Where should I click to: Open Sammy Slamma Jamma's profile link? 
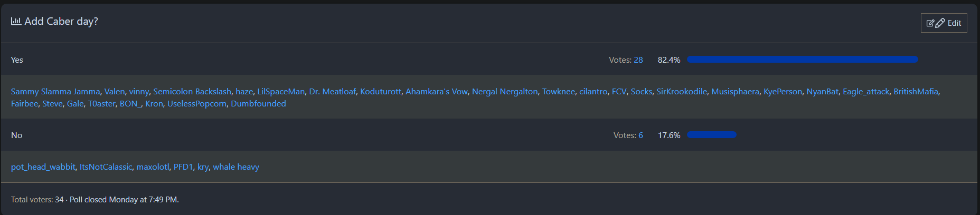tap(55, 92)
